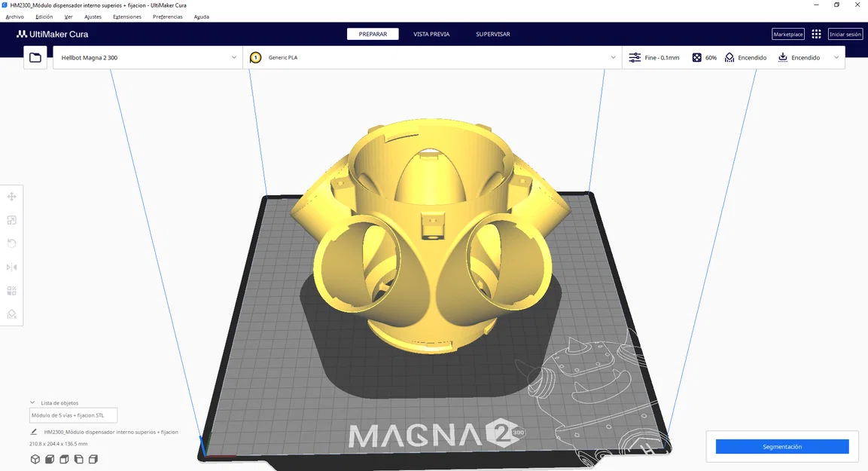Open the Archivo menu

pyautogui.click(x=15, y=17)
